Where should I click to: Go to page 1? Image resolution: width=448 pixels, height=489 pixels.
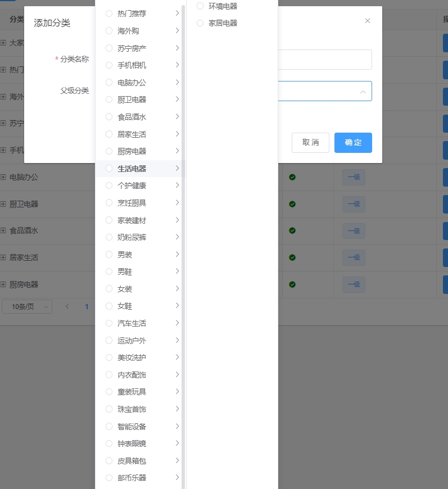point(87,306)
